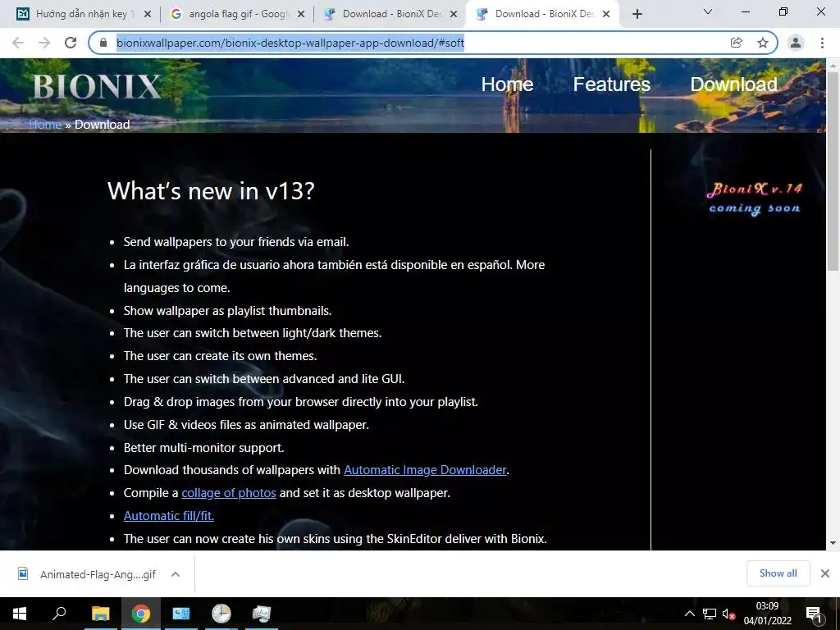
Task: Go back using the browser back arrow
Action: click(x=18, y=43)
